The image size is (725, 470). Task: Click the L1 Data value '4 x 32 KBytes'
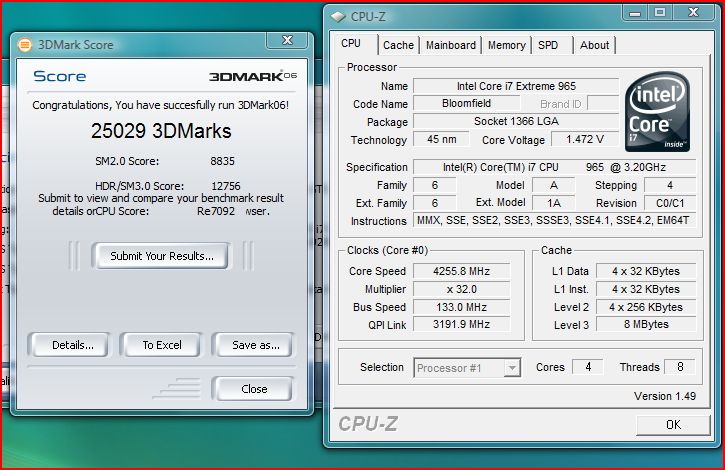click(646, 271)
